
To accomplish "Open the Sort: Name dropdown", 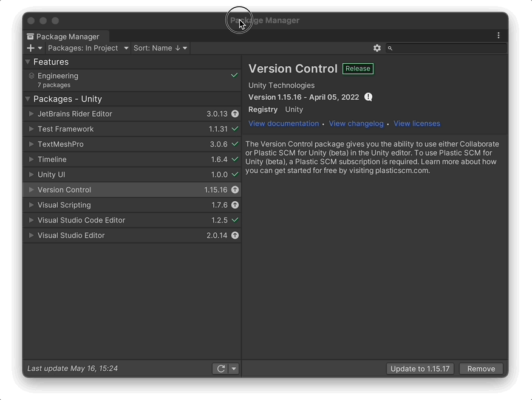I will point(160,48).
